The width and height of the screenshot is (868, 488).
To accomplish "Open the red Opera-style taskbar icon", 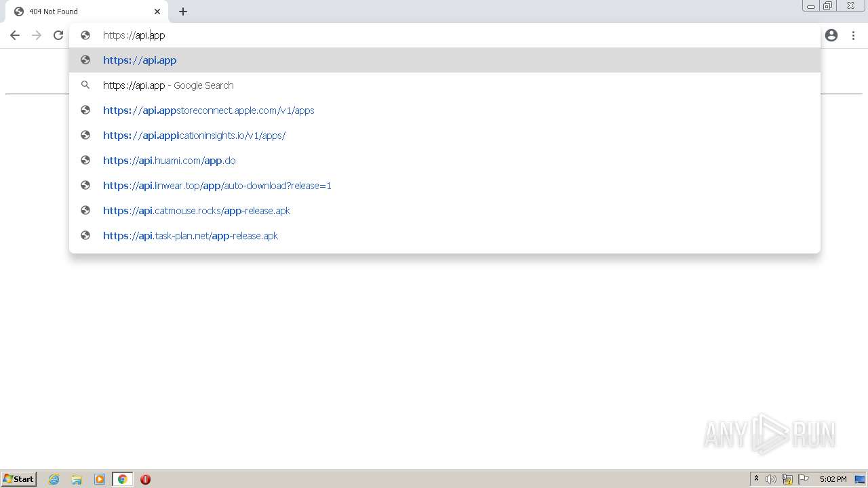I will tap(145, 479).
